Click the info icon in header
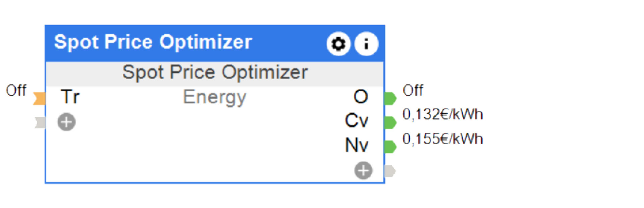The image size is (644, 208). 366,44
